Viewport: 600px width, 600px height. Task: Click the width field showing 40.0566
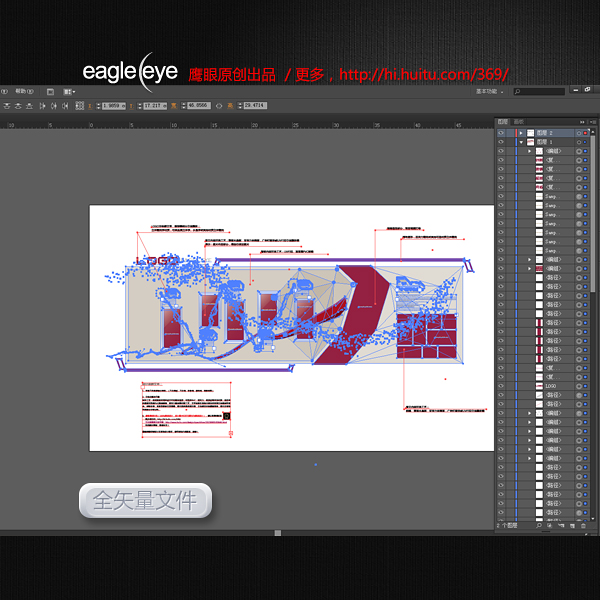click(x=199, y=106)
